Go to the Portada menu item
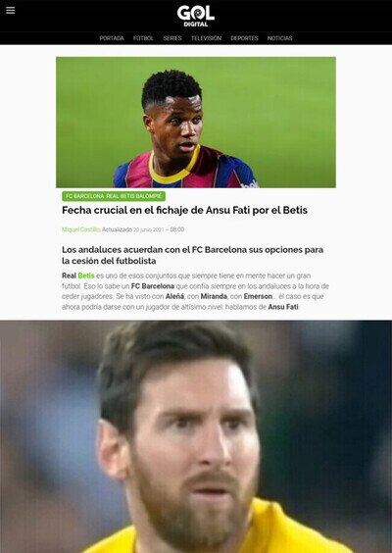Image resolution: width=392 pixels, height=553 pixels. (112, 38)
